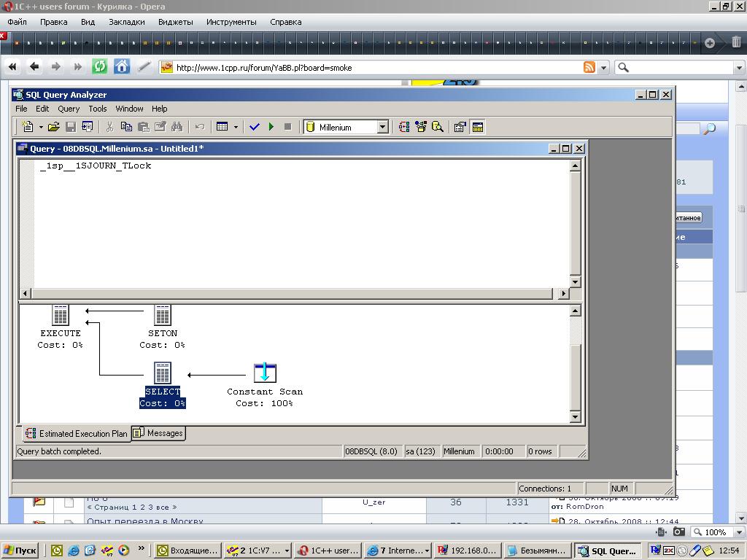
Task: Click the Parse Query blue checkmark
Action: [255, 127]
